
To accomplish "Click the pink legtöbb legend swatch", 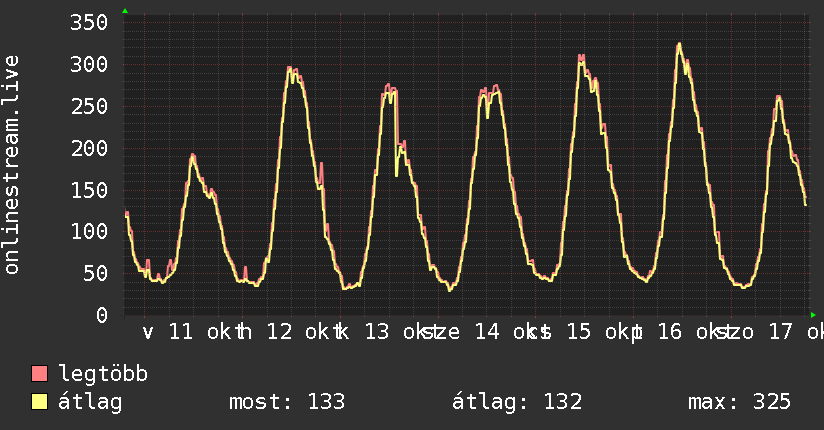I will click(x=39, y=374).
